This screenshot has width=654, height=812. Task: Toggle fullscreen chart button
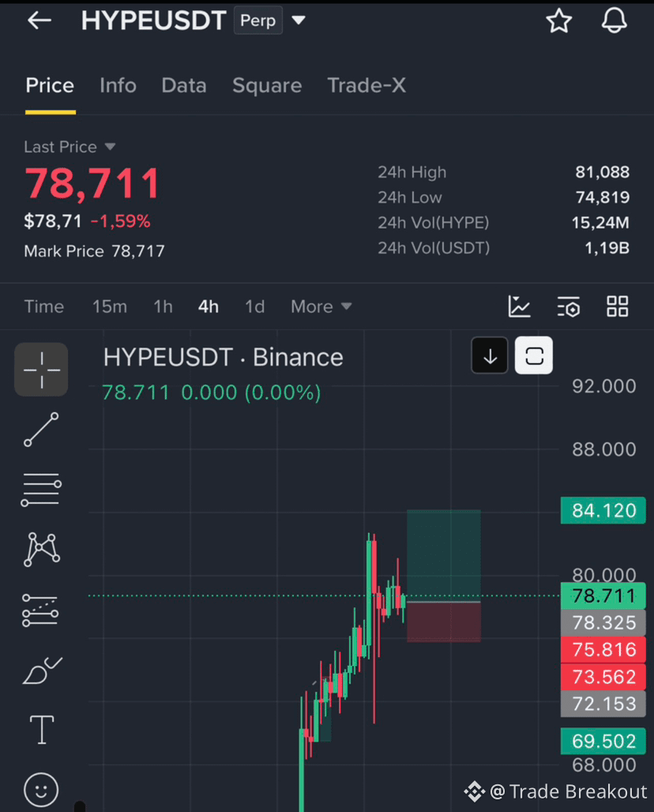(534, 355)
